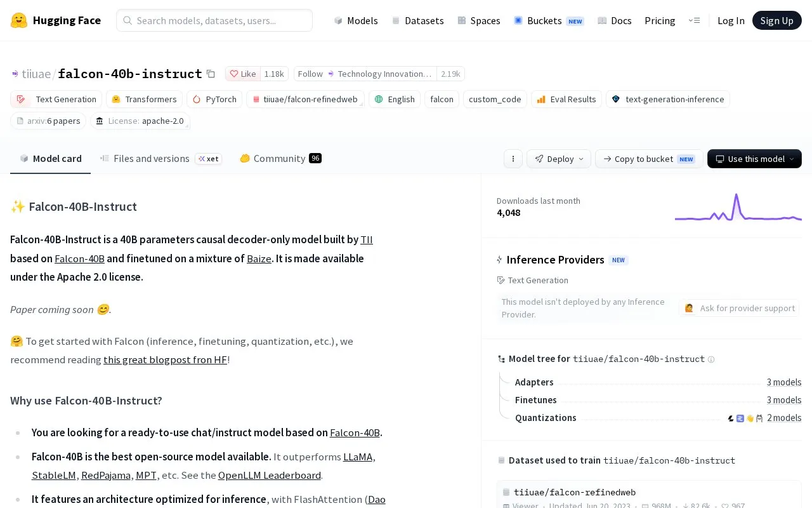Go to Models in top navigation

pos(356,20)
